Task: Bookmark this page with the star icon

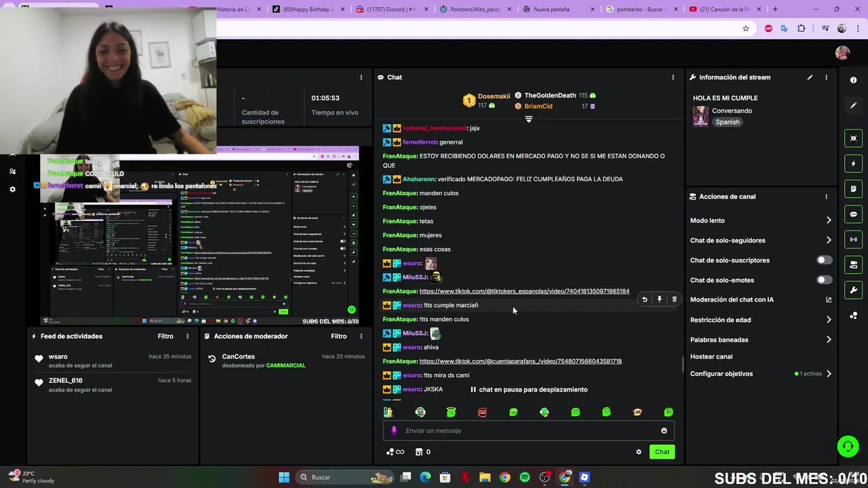Action: coord(746,28)
